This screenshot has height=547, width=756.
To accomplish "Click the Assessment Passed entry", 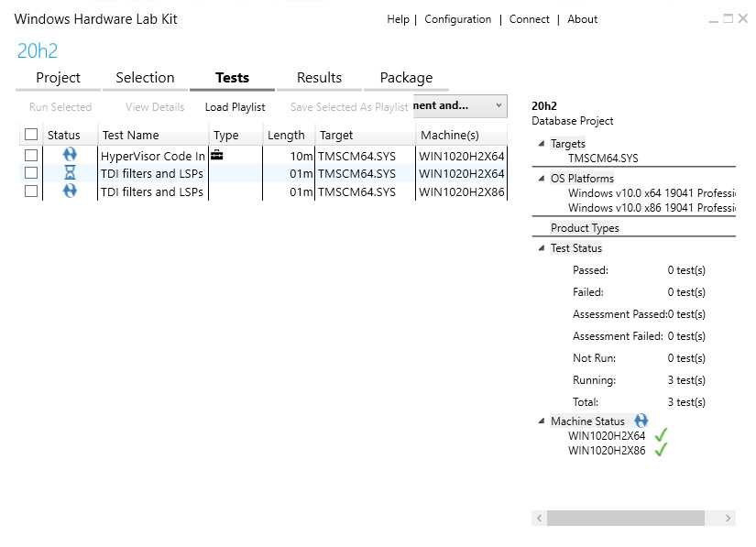I will tap(639, 313).
